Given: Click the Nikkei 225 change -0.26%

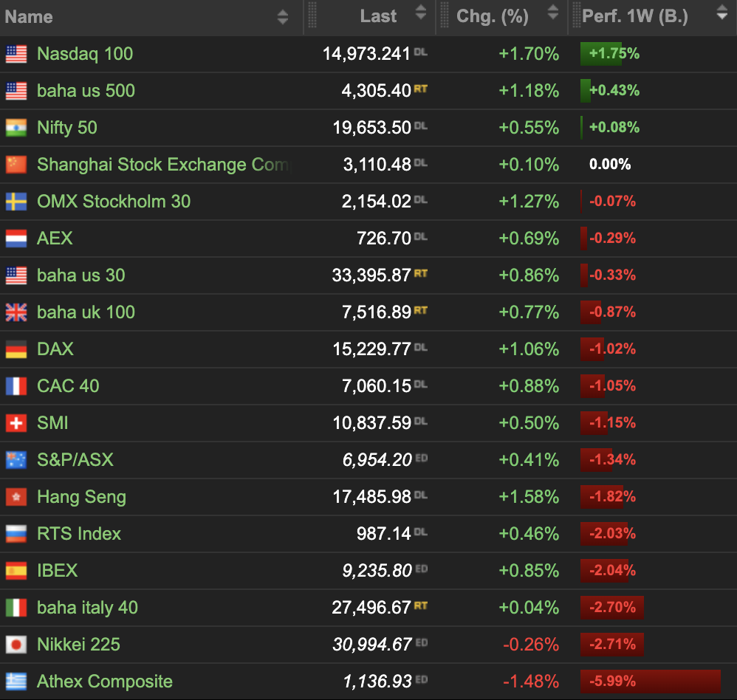Looking at the screenshot, I should (x=531, y=645).
